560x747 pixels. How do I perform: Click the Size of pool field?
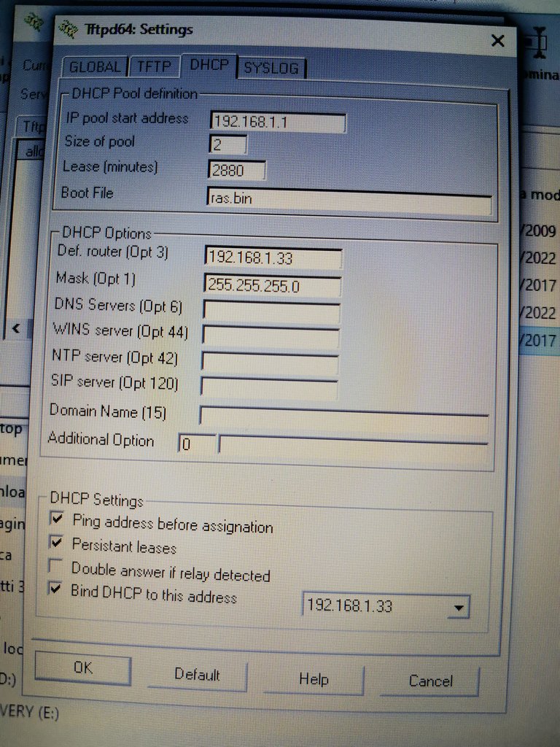coord(228,144)
